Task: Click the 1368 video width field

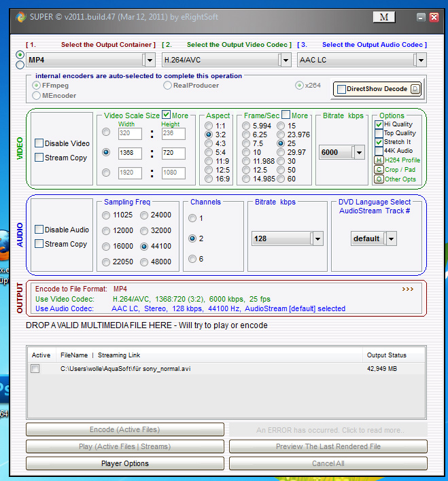Action: (130, 153)
